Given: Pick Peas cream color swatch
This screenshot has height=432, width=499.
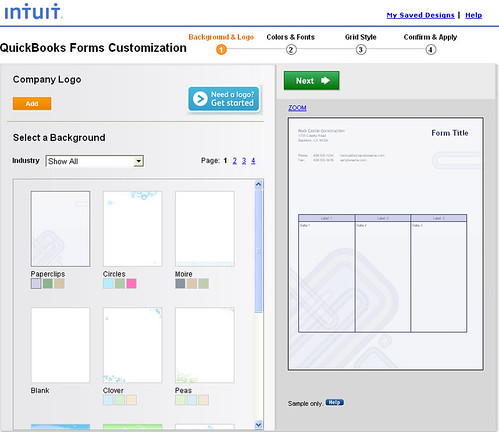Looking at the screenshot, I should pyautogui.click(x=203, y=400).
